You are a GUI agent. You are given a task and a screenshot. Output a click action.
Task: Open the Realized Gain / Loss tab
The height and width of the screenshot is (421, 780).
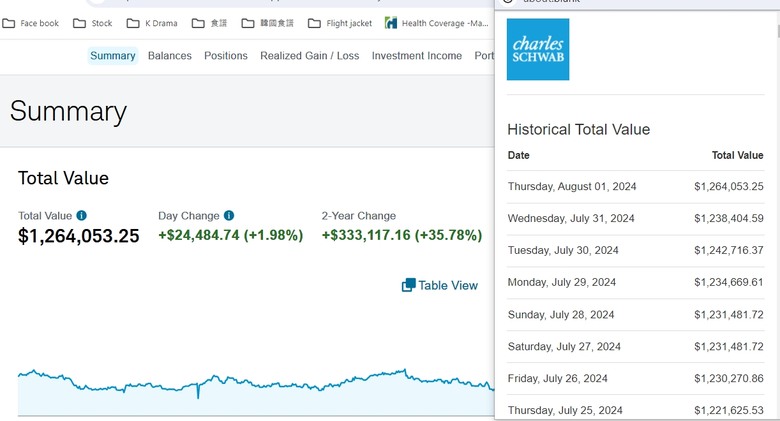(x=309, y=56)
